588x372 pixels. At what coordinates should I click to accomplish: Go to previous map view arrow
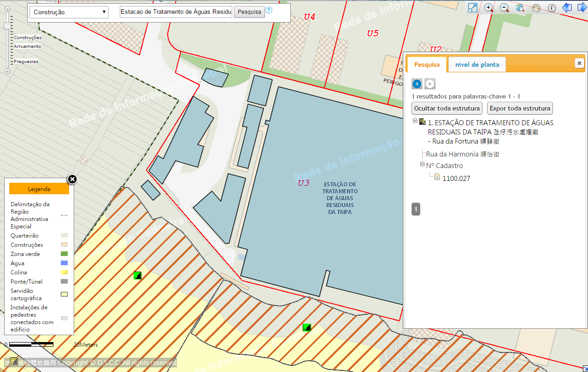click(x=567, y=8)
